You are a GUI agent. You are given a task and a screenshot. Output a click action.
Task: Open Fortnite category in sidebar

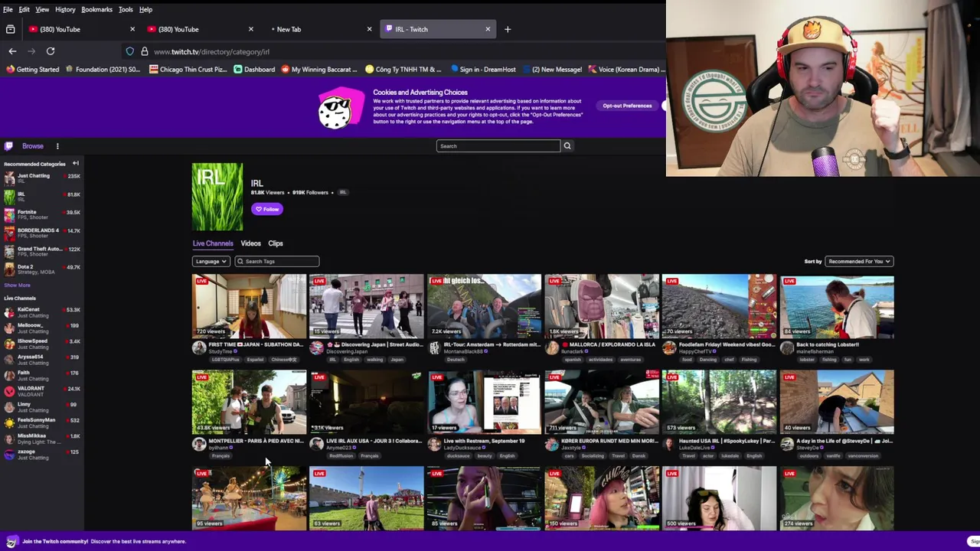(x=42, y=214)
